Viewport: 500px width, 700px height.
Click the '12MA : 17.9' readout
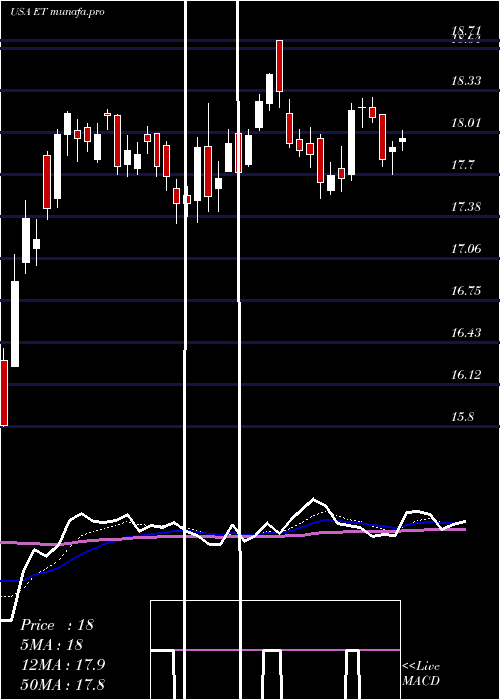(x=62, y=665)
